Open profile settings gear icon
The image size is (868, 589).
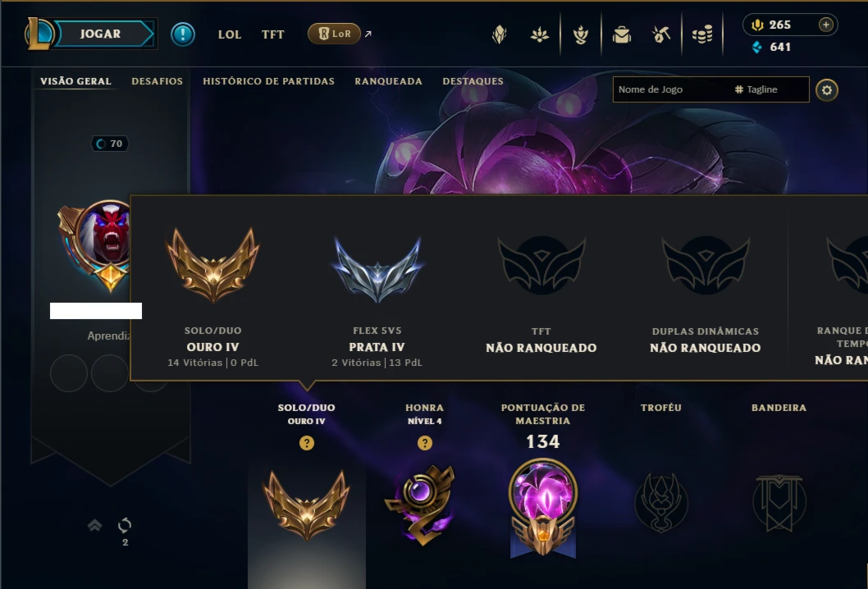click(x=826, y=90)
